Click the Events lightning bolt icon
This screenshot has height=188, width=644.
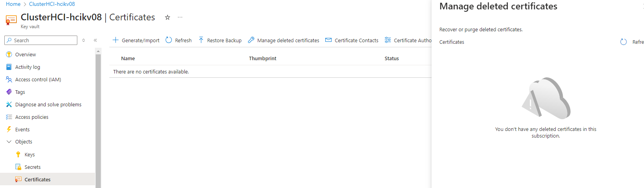[9, 129]
